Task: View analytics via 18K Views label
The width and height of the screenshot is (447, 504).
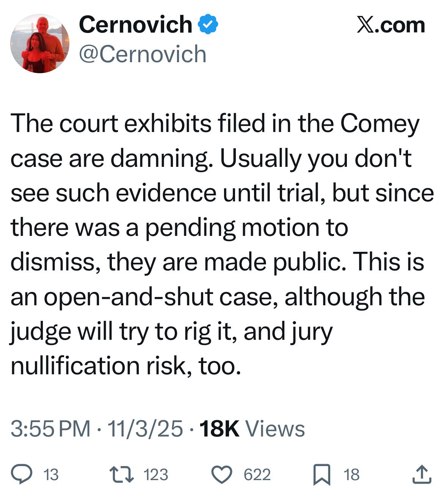Action: (x=252, y=429)
